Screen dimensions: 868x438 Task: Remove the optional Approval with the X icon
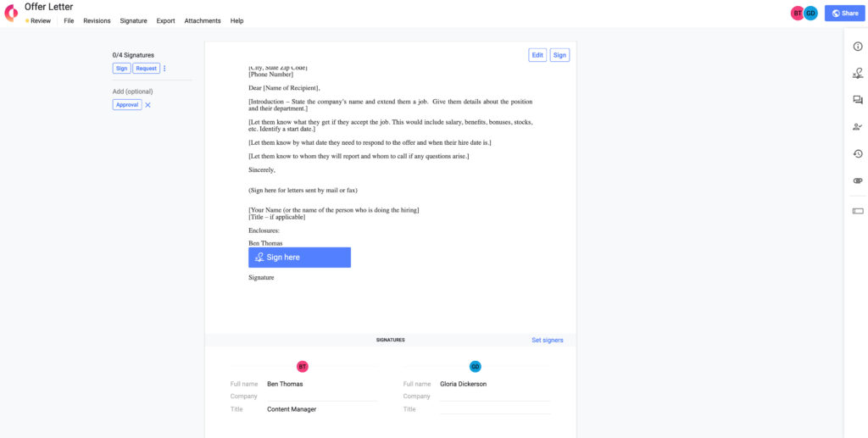[147, 105]
